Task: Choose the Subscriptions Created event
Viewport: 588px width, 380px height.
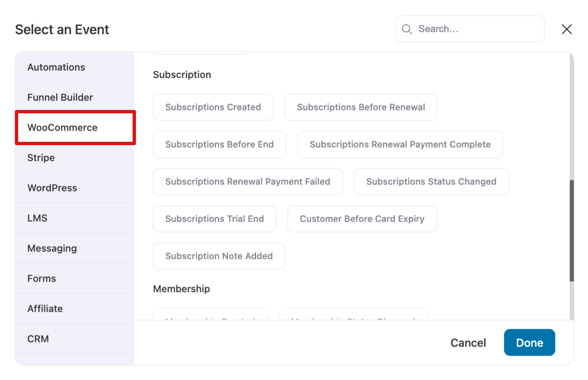Action: coord(213,107)
